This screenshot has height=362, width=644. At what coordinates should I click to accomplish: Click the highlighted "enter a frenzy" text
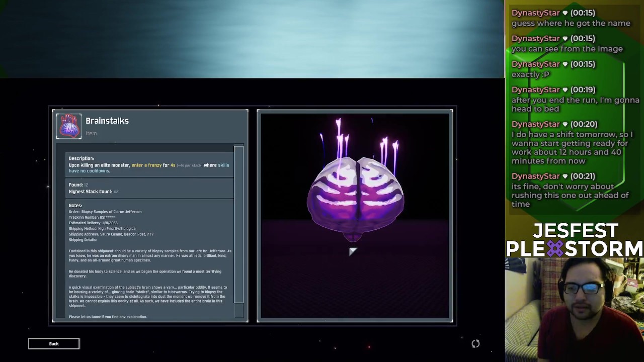(x=146, y=165)
